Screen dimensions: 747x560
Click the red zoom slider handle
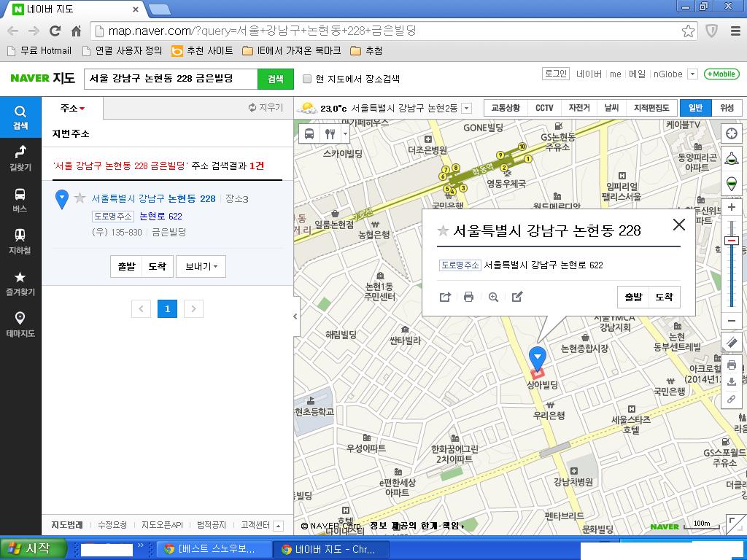[x=732, y=241]
